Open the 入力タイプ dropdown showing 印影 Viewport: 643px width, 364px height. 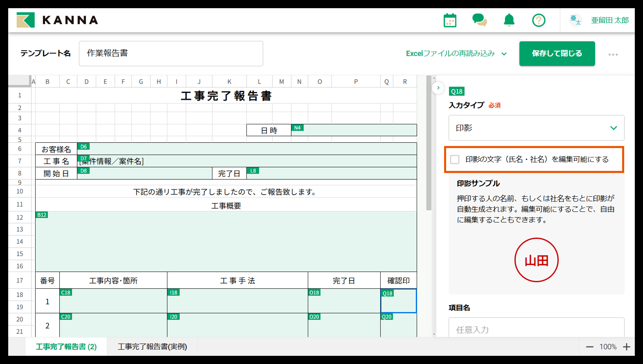click(x=536, y=128)
